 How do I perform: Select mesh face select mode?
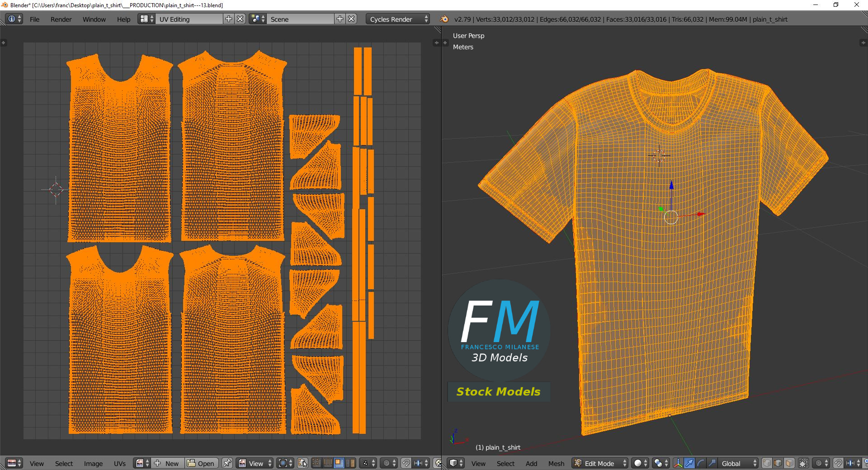point(789,463)
